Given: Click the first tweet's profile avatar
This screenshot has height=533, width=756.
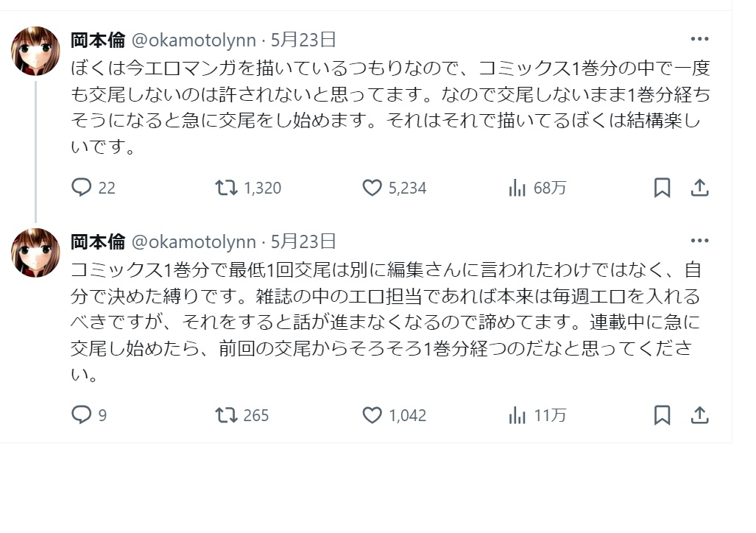Looking at the screenshot, I should (x=35, y=51).
